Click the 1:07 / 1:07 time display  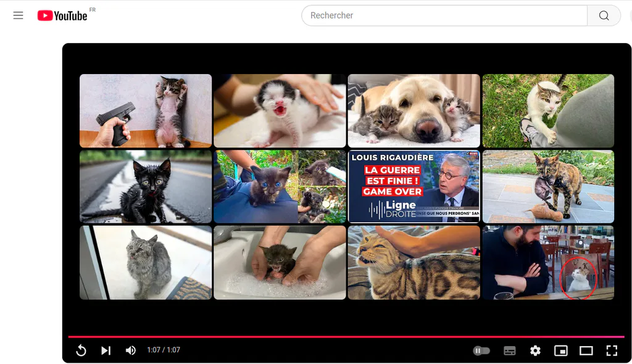coord(164,350)
